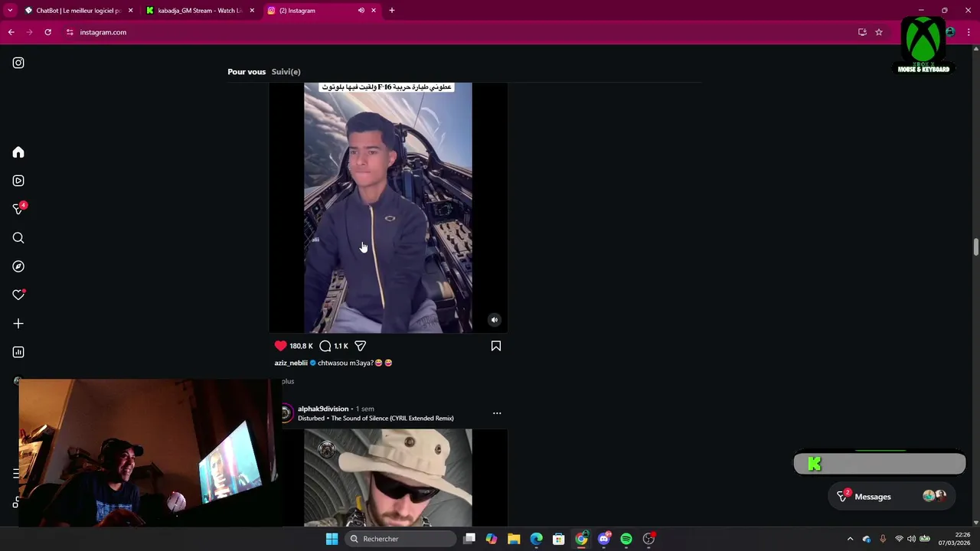Open the page vertical scrollbar thumb
The image size is (980, 551).
[x=976, y=247]
